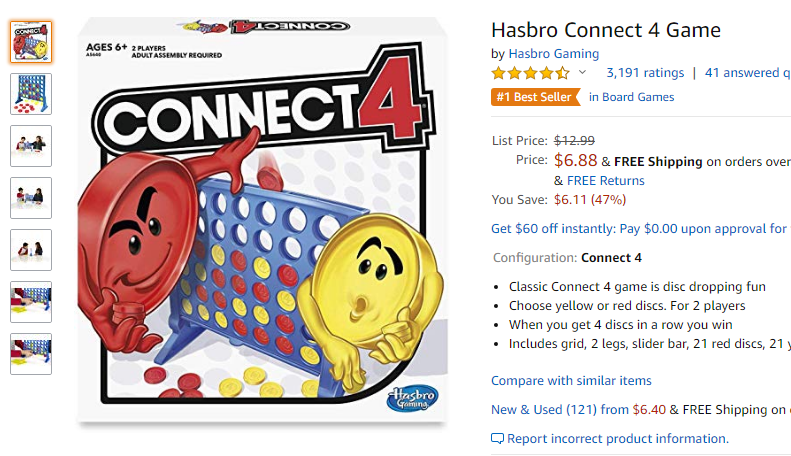Expand the star rating dropdown arrow
This screenshot has height=456, width=791.
click(582, 73)
